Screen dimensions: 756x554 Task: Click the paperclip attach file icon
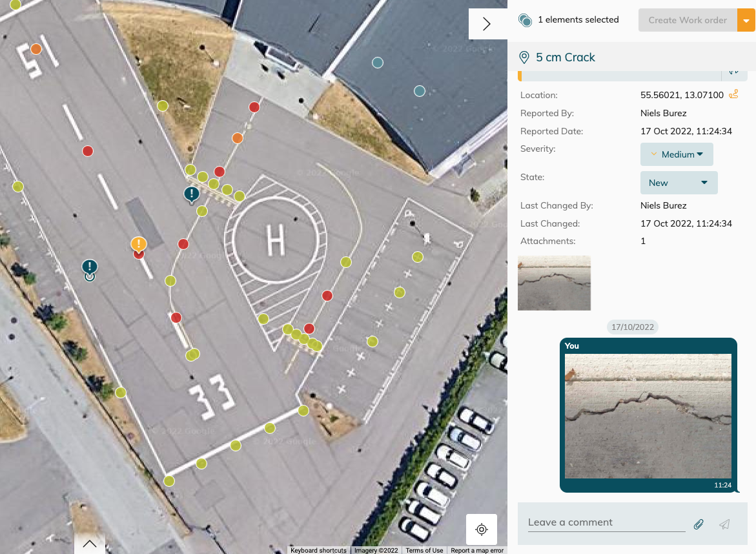click(x=699, y=524)
